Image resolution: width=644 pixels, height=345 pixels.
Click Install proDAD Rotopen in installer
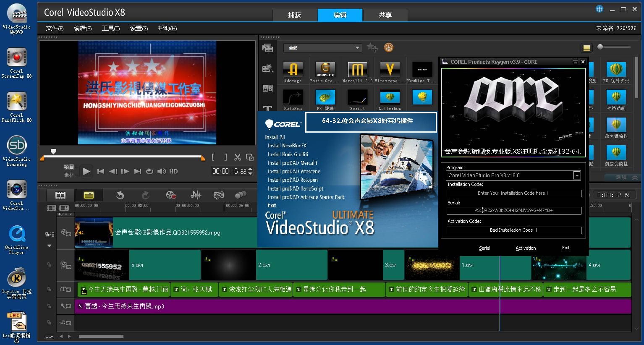(293, 180)
